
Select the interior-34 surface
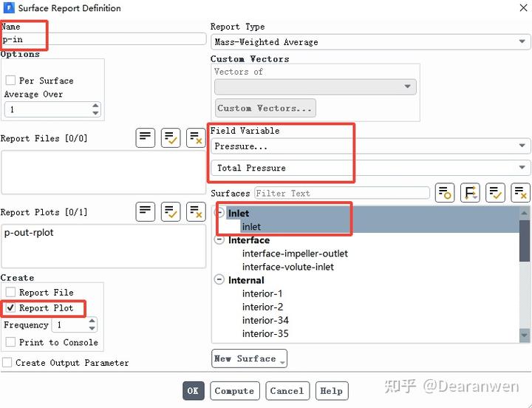[x=265, y=320]
